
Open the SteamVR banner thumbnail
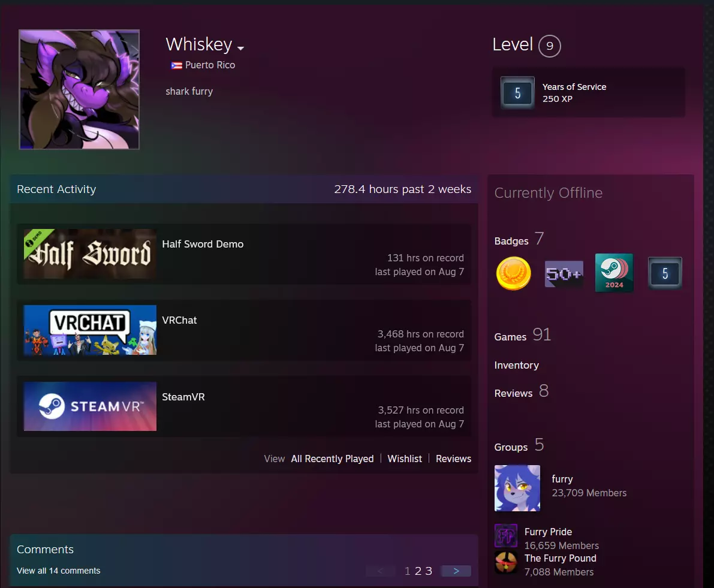pos(90,406)
